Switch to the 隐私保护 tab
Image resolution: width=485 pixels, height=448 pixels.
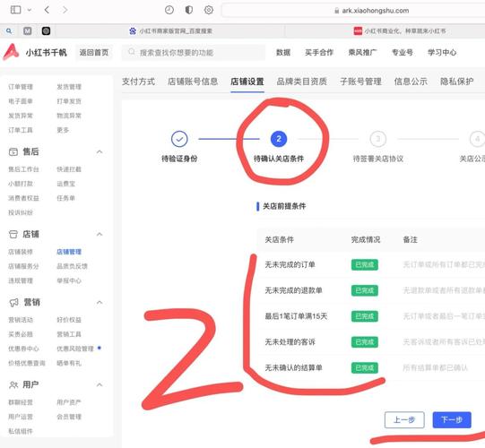(x=457, y=82)
